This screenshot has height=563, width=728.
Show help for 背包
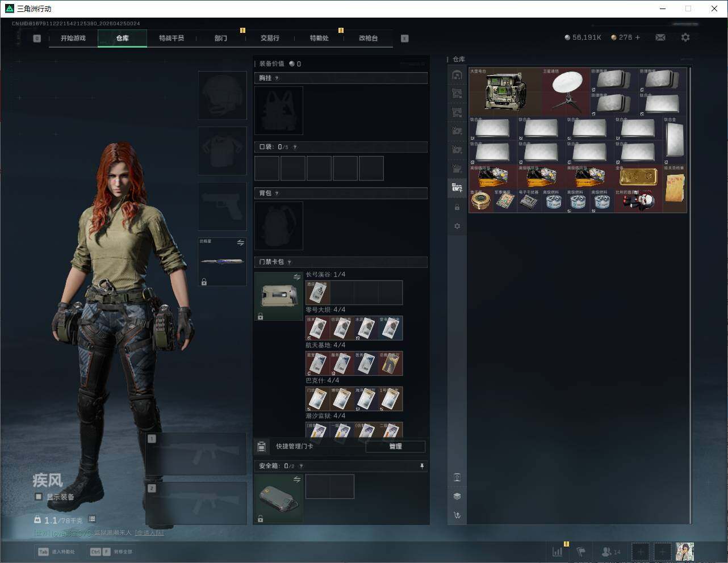click(277, 194)
